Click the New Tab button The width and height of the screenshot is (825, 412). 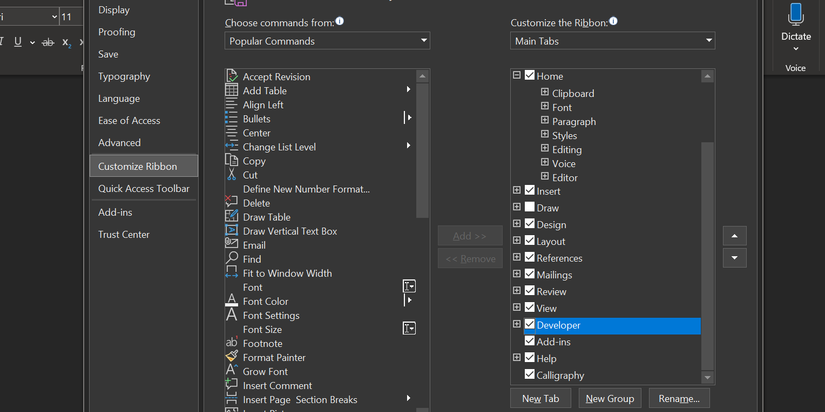(540, 398)
